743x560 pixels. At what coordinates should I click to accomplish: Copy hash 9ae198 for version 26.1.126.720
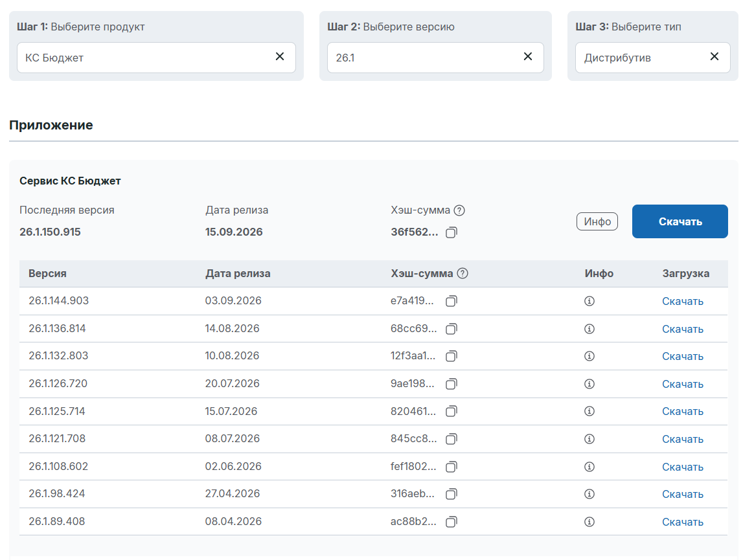tap(452, 384)
